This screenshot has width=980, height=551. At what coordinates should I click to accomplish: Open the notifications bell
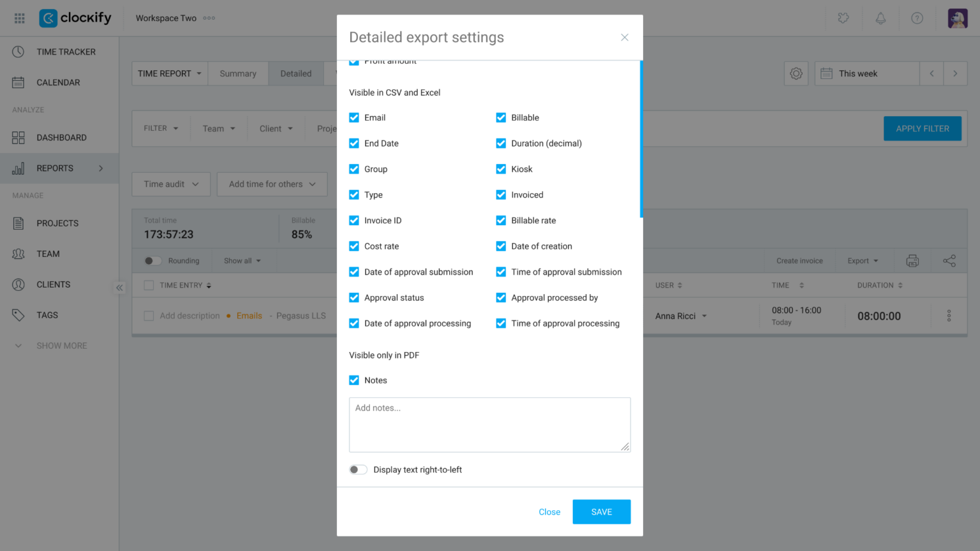[x=880, y=18]
